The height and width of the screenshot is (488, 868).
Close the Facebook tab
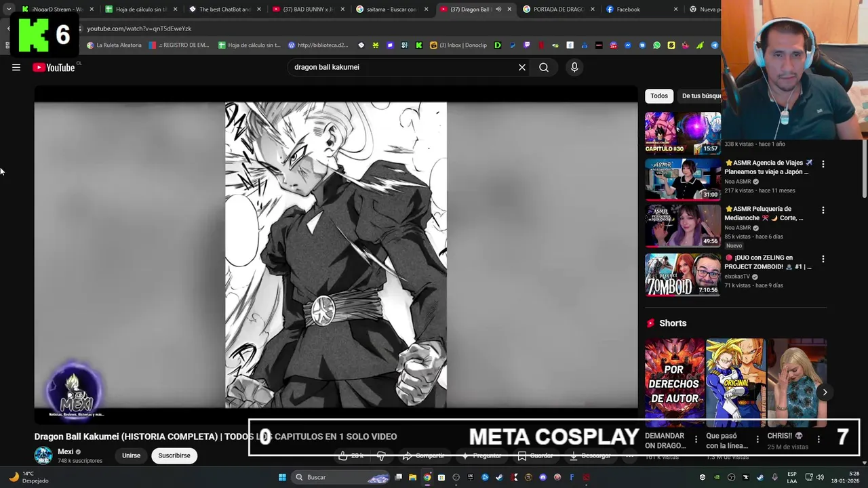pos(675,9)
